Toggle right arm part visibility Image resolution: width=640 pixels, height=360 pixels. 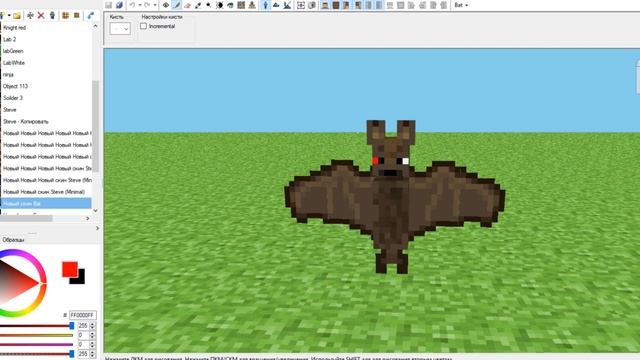[x=358, y=5]
